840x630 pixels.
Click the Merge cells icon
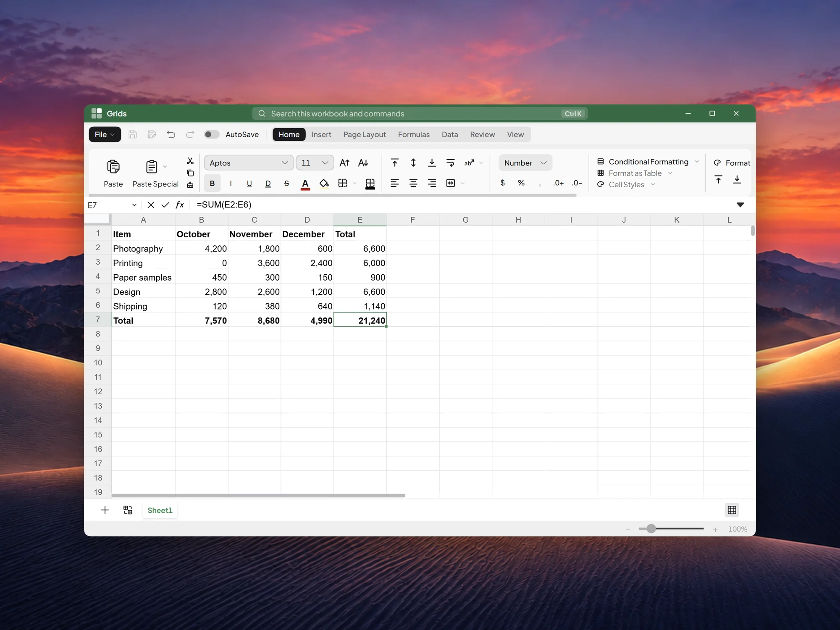pos(451,183)
